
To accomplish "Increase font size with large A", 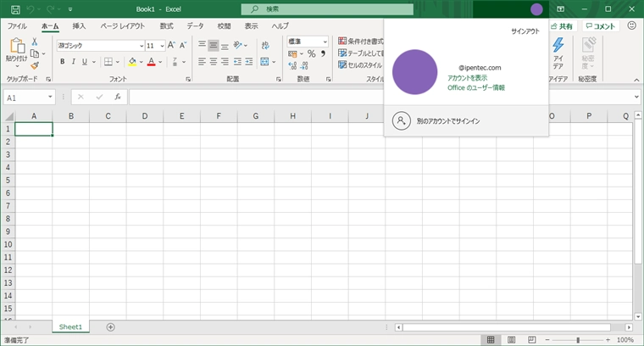I will pos(171,45).
